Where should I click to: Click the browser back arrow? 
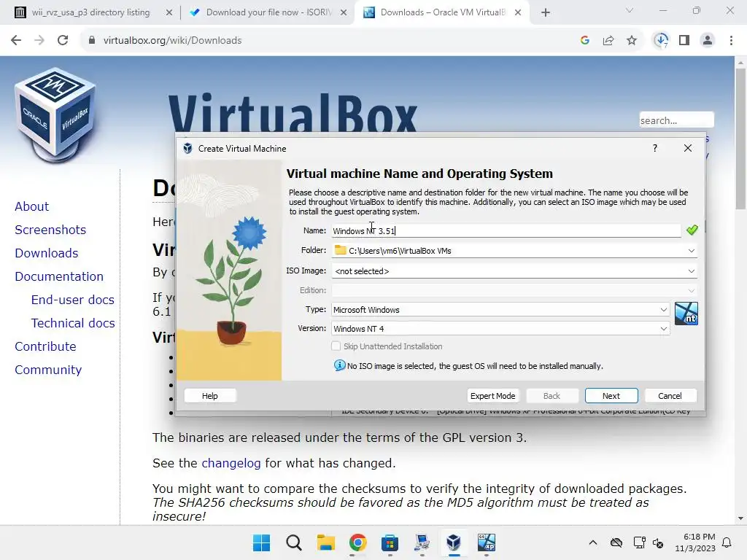point(16,41)
